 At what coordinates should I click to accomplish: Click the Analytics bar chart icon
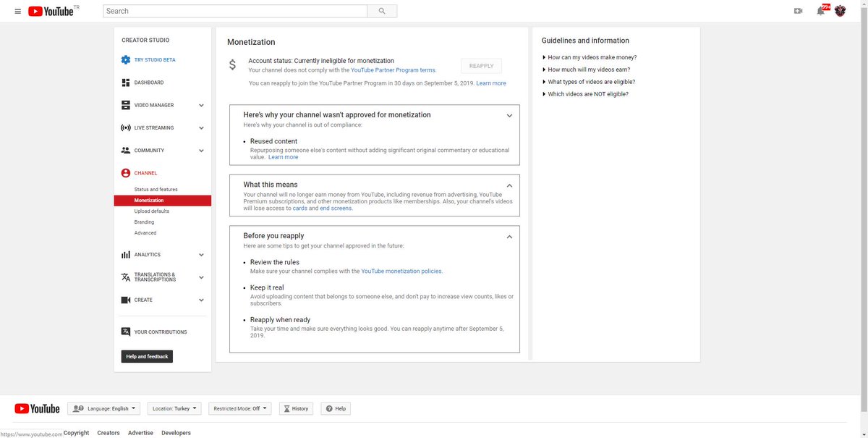click(126, 255)
